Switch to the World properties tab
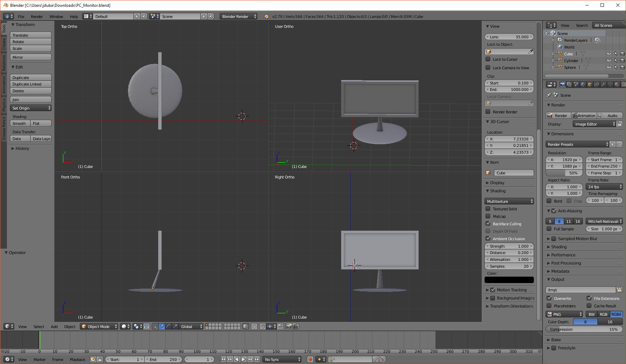The image size is (626, 364). pos(583,84)
